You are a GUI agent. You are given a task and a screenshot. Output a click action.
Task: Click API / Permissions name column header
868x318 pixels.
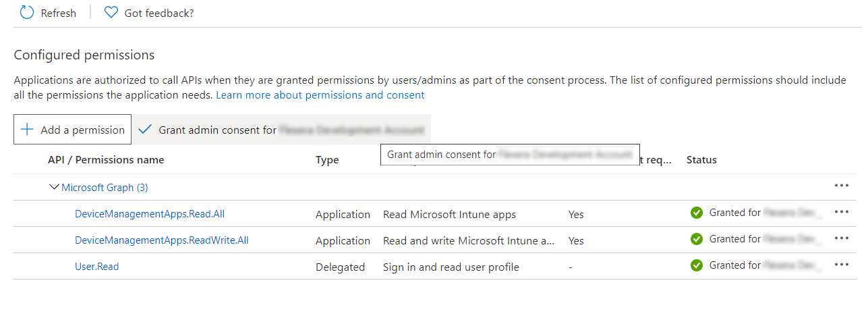click(x=106, y=160)
